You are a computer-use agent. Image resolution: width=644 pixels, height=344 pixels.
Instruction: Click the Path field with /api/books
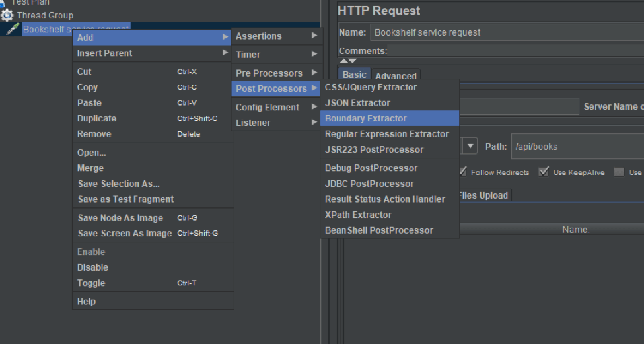coord(578,147)
